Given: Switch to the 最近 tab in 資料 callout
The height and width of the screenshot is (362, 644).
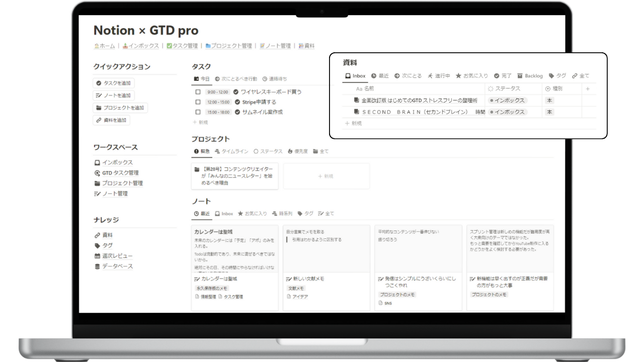Looking at the screenshot, I should [x=380, y=76].
